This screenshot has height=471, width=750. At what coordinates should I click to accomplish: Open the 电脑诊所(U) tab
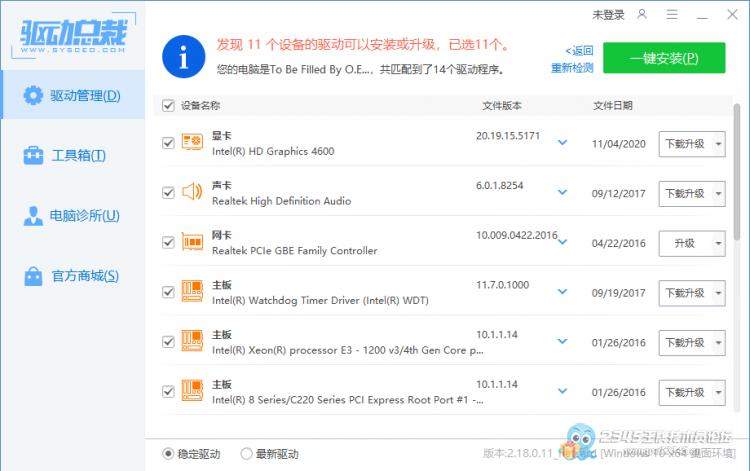[x=73, y=216]
